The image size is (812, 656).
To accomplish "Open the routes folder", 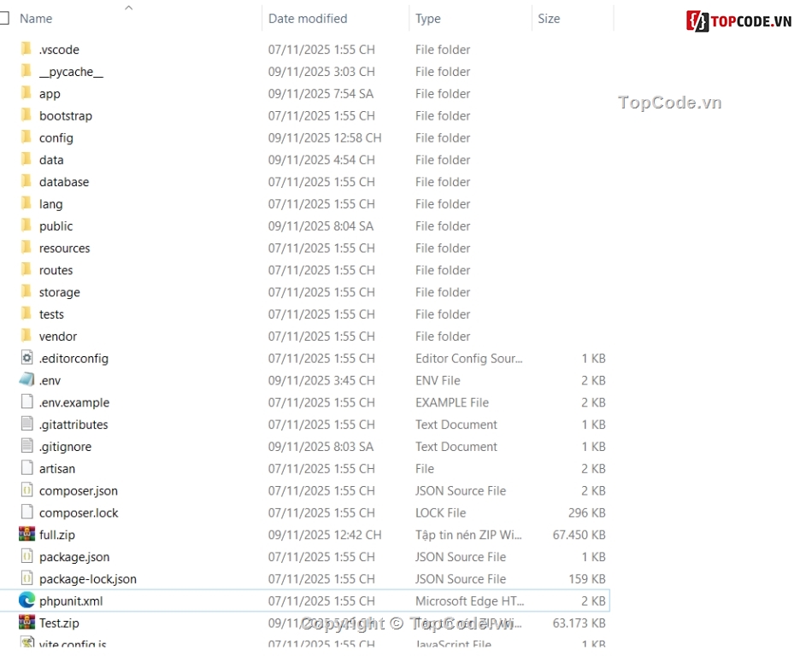I will pos(56,270).
